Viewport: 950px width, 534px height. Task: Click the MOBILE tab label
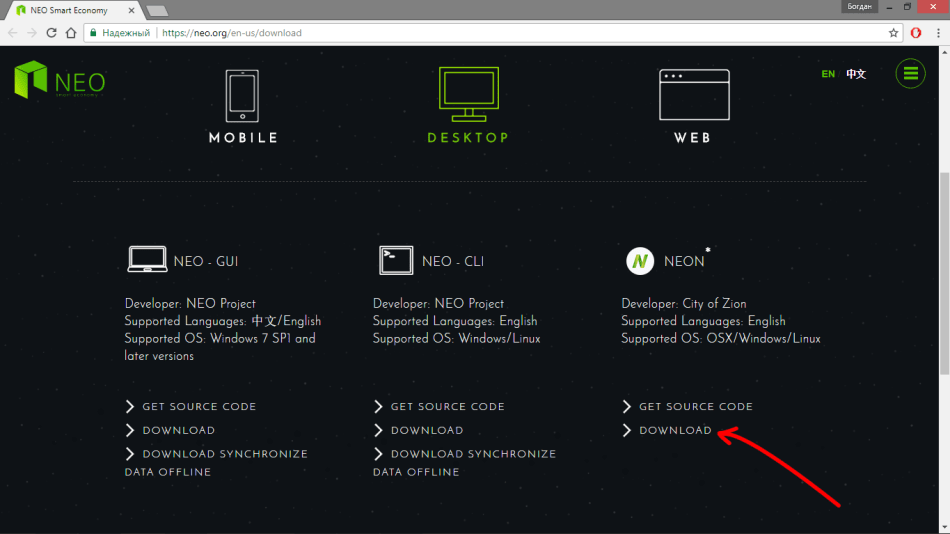pos(243,138)
